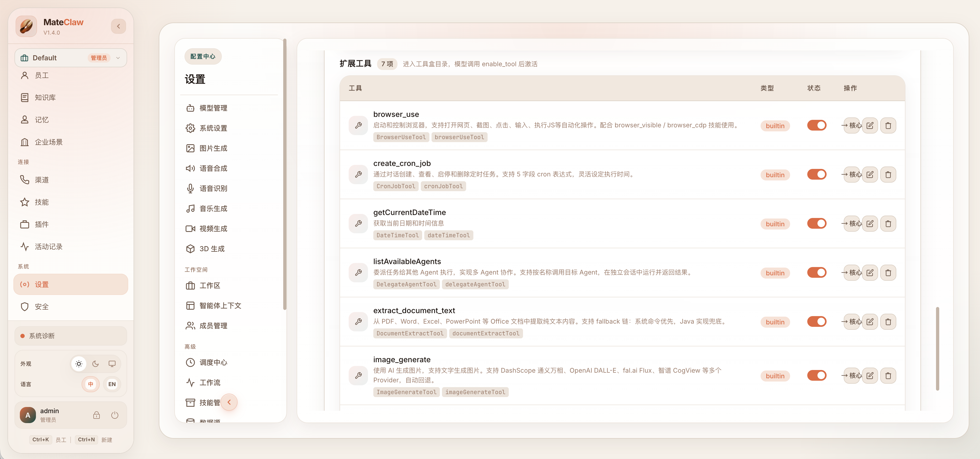Edit the create_cron_job tool
Screen dimensions: 980x459
coord(870,175)
